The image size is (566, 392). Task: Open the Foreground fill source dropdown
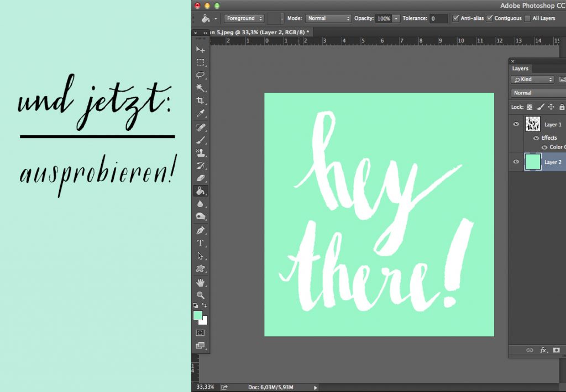point(244,18)
